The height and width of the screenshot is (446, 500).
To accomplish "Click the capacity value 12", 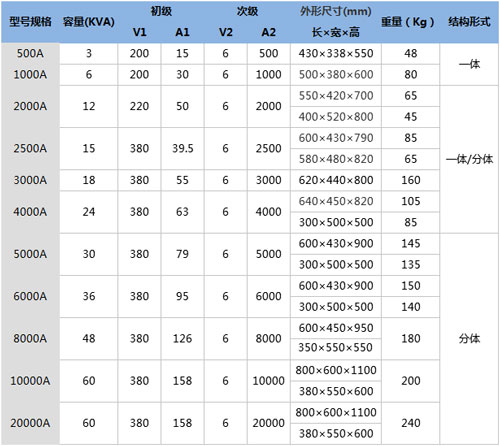I will point(89,106).
